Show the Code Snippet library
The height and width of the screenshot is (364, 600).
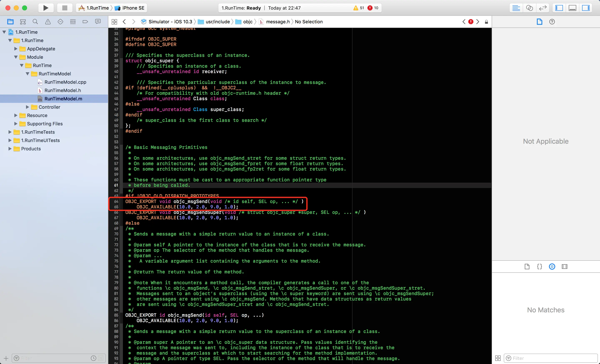(x=539, y=266)
